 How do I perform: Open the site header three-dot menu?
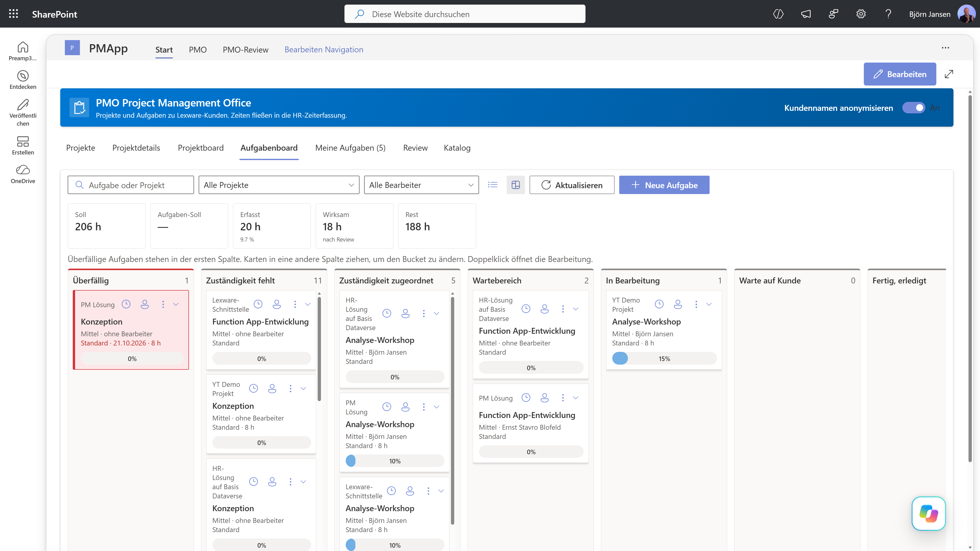[945, 48]
